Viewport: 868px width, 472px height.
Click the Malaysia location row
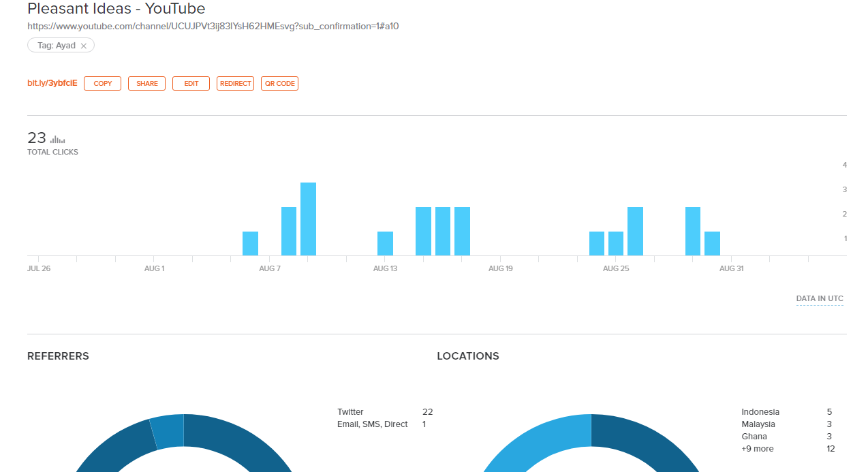click(787, 424)
